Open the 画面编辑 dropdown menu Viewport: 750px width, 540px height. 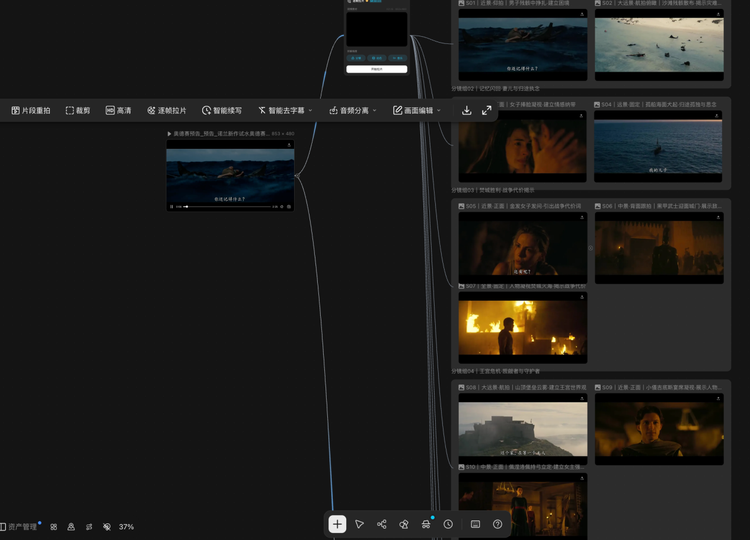coord(417,110)
